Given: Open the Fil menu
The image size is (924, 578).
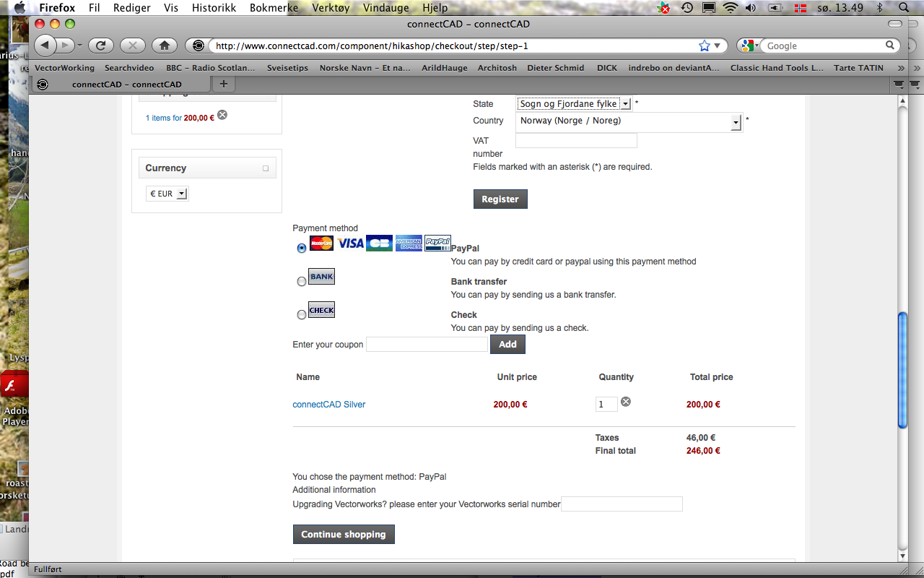Looking at the screenshot, I should [94, 8].
